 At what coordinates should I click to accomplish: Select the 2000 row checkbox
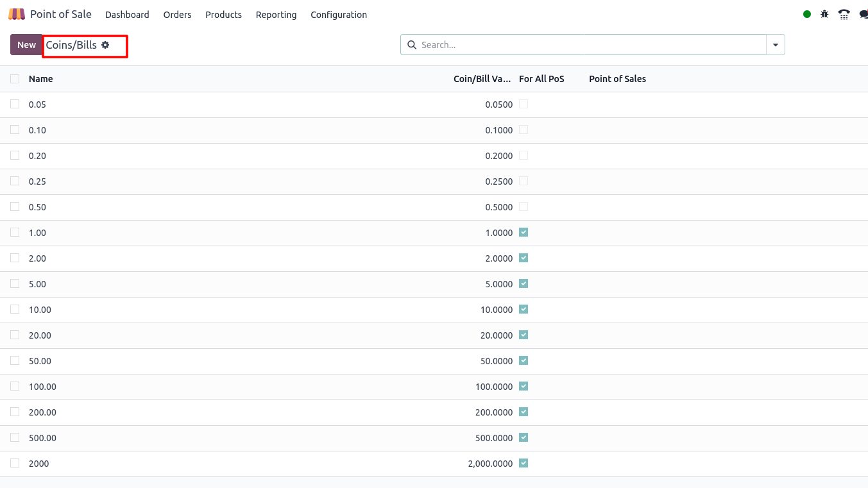pyautogui.click(x=15, y=463)
